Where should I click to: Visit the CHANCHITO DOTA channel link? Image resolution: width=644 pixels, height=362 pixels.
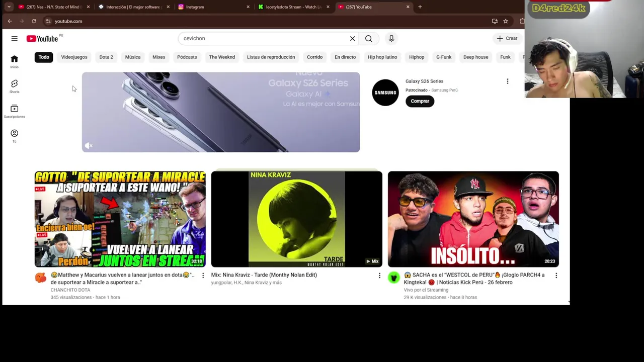[70, 290]
